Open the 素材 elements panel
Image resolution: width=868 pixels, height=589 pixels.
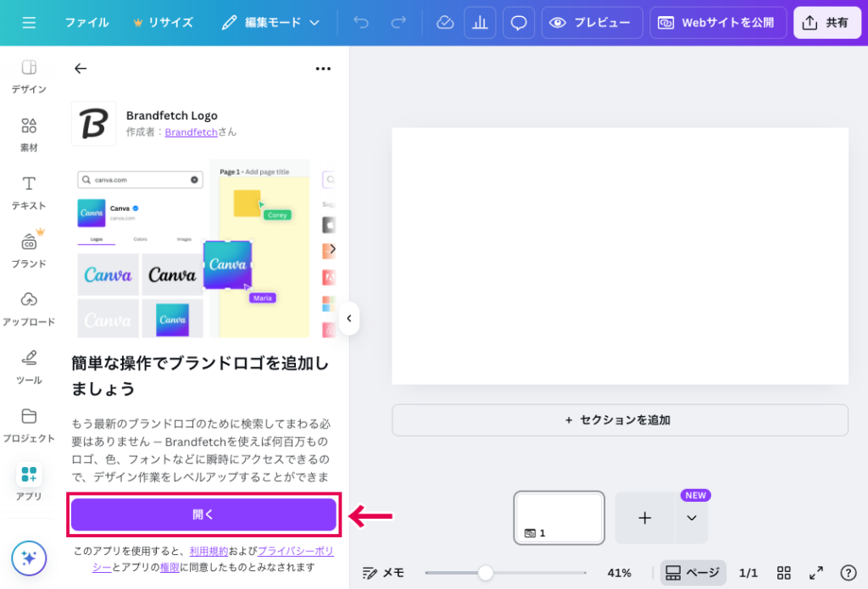pos(29,135)
